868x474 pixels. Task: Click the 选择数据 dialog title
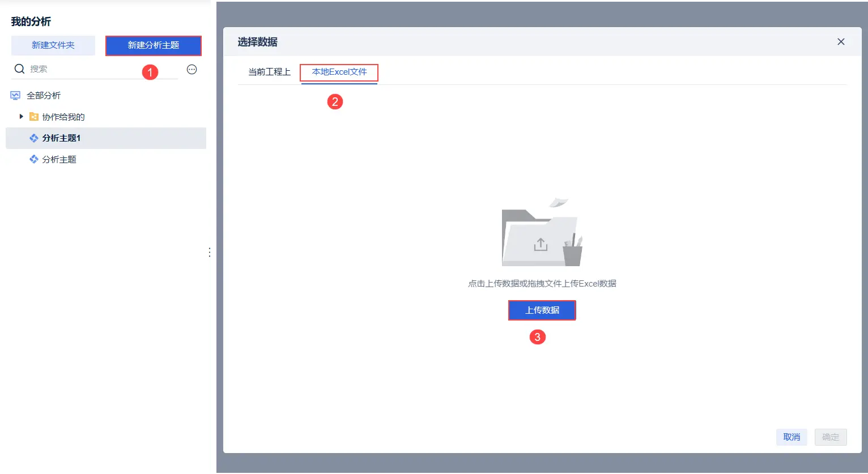tap(258, 42)
